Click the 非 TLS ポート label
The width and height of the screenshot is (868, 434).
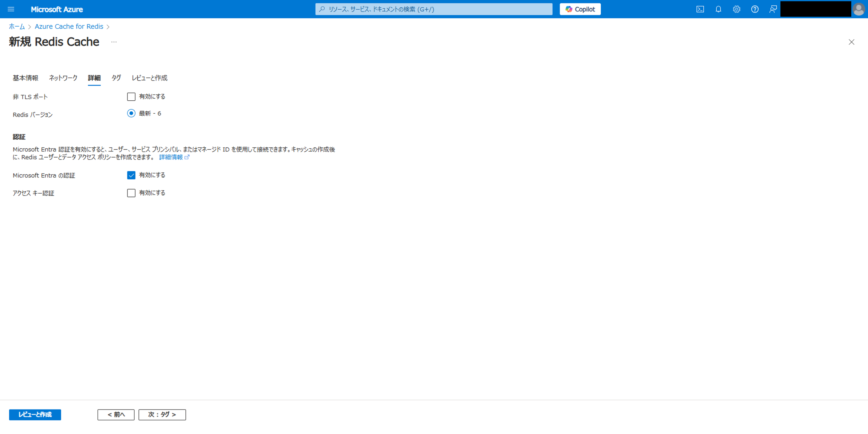tap(30, 97)
